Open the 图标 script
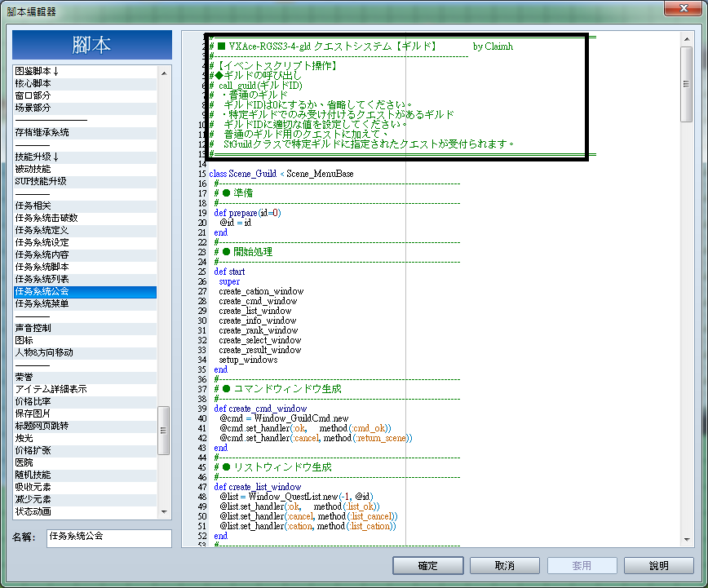 coord(86,341)
